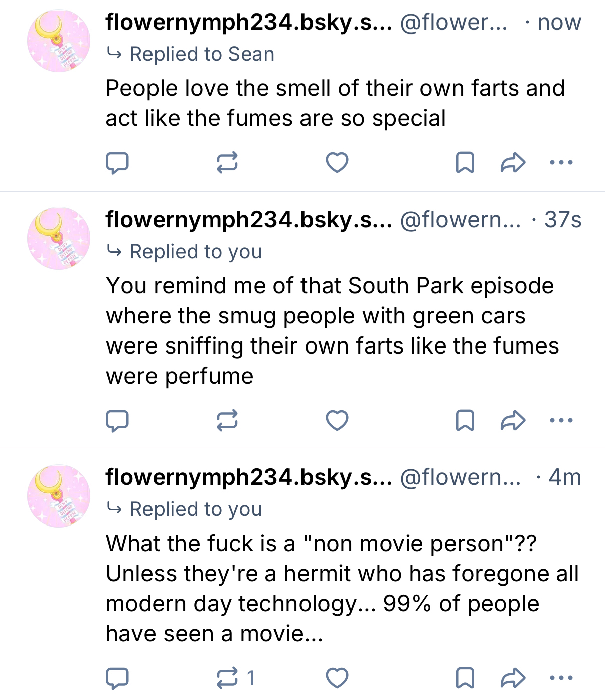Share the "People love the smell" post
This screenshot has height=700, width=605.
[513, 163]
